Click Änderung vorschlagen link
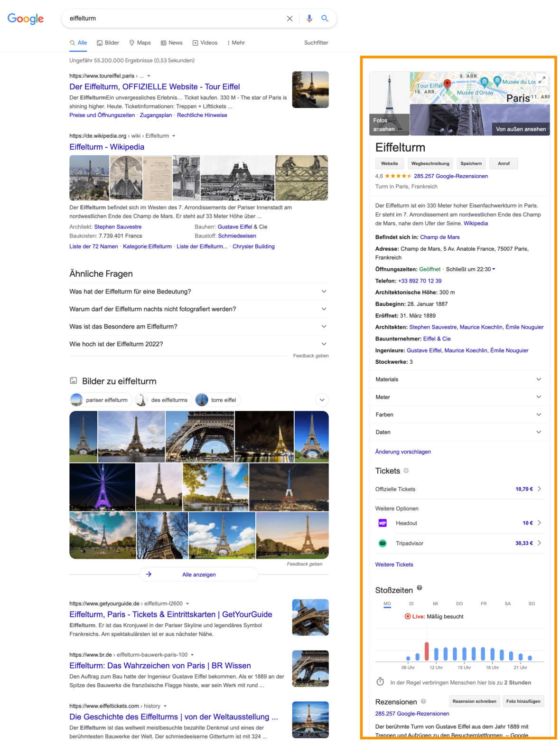This screenshot has height=745, width=560. tap(403, 452)
